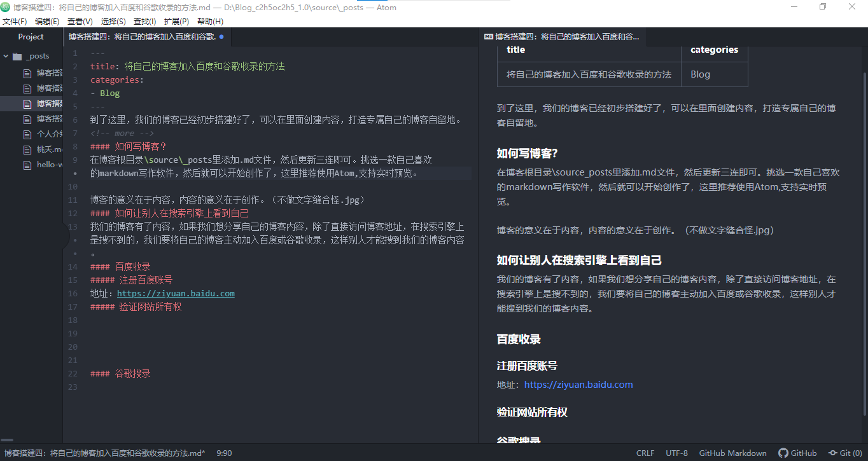Click the file icon beside 桃夭.md
The width and height of the screenshot is (868, 461).
[x=27, y=150]
